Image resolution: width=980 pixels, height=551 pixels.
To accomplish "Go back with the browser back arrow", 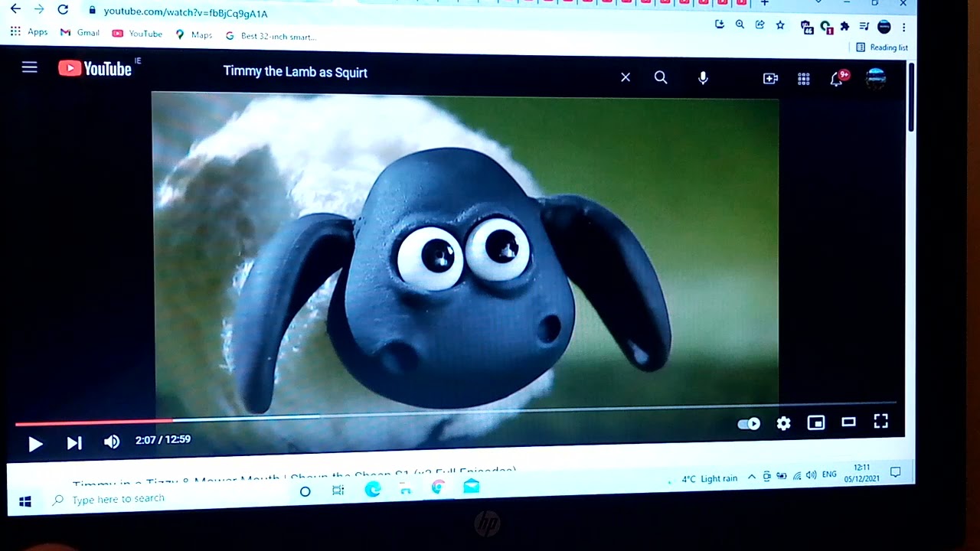I will [x=15, y=9].
